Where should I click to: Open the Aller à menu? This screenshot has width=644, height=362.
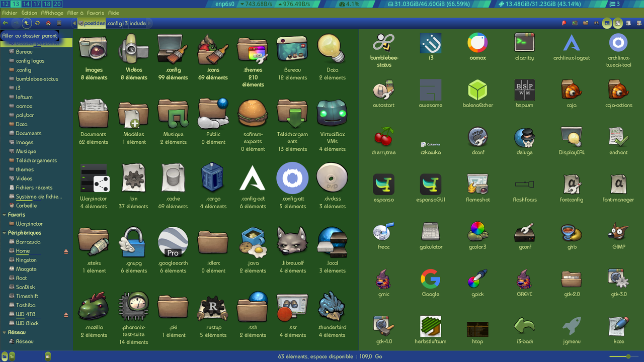75,13
